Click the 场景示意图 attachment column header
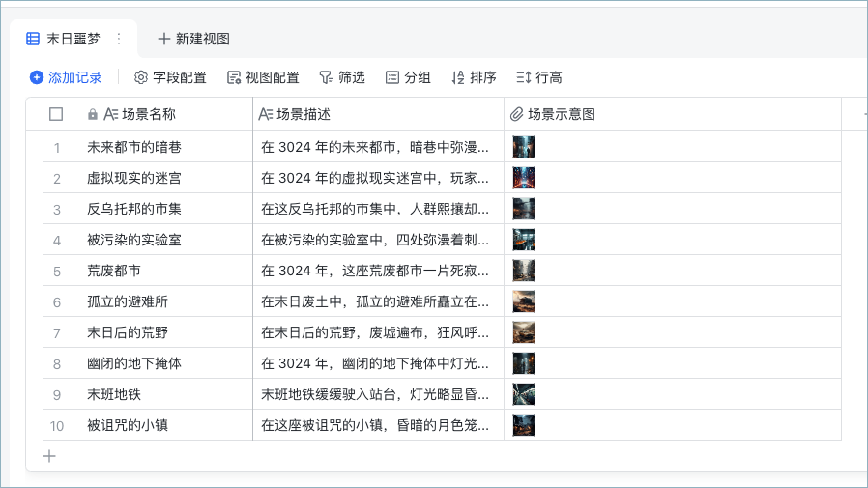 [x=673, y=114]
